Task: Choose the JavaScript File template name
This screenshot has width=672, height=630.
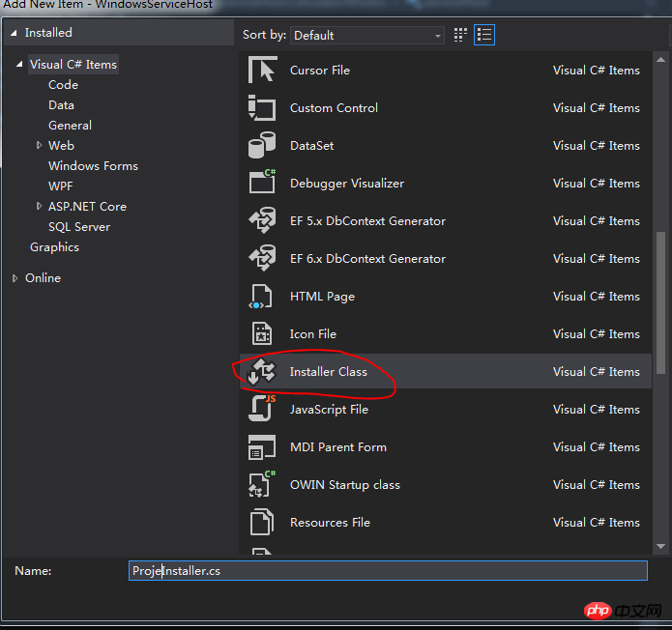Action: coord(329,410)
